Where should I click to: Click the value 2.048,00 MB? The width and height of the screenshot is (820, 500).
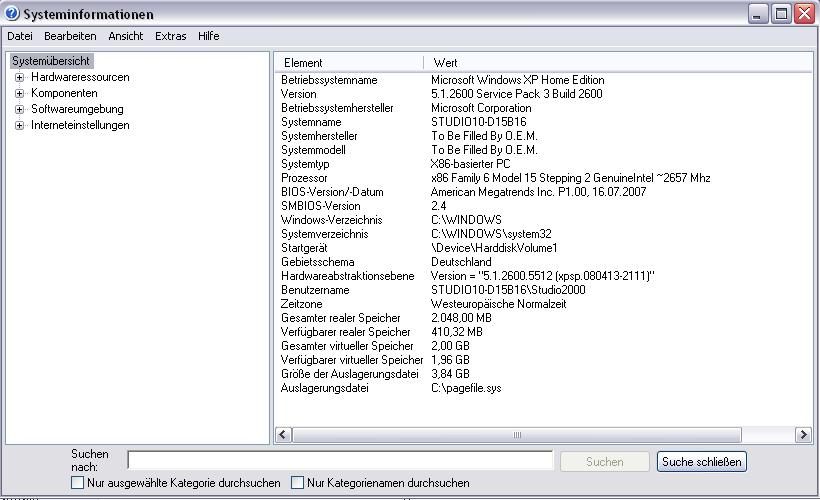coord(461,318)
